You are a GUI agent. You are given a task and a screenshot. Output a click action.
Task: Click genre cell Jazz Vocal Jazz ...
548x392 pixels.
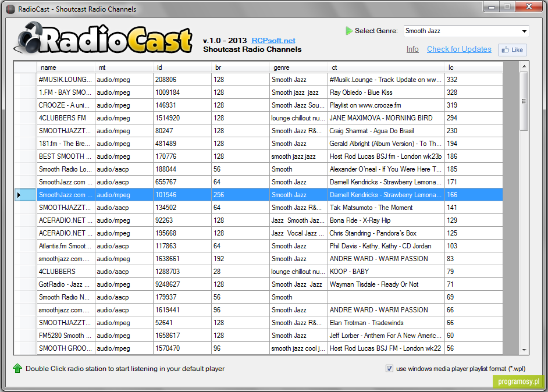(x=299, y=233)
